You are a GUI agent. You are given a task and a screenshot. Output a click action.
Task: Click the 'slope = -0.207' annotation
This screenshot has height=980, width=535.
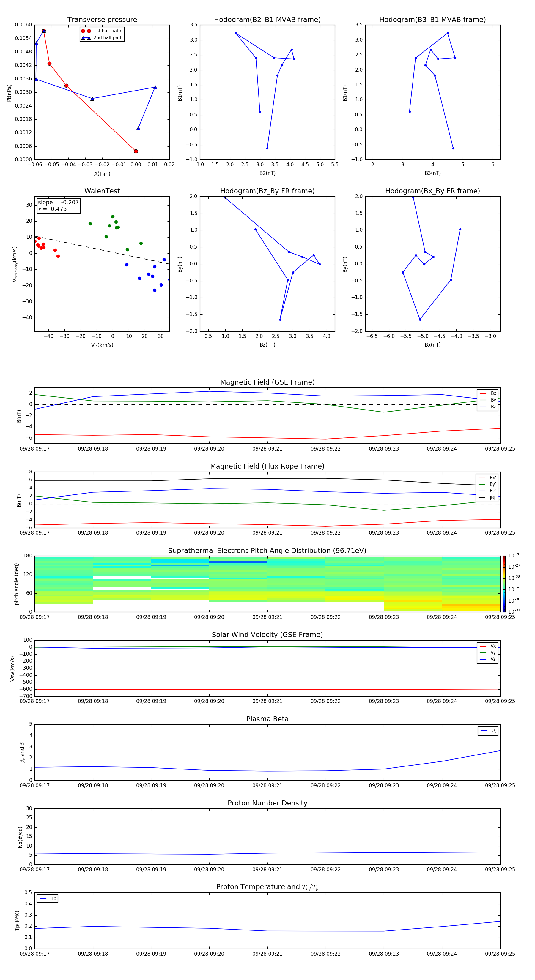point(58,203)
